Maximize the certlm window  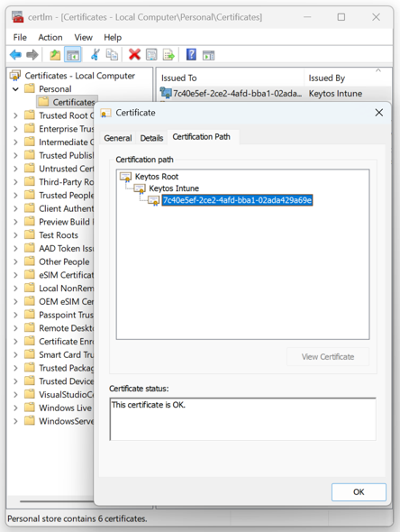pos(341,17)
